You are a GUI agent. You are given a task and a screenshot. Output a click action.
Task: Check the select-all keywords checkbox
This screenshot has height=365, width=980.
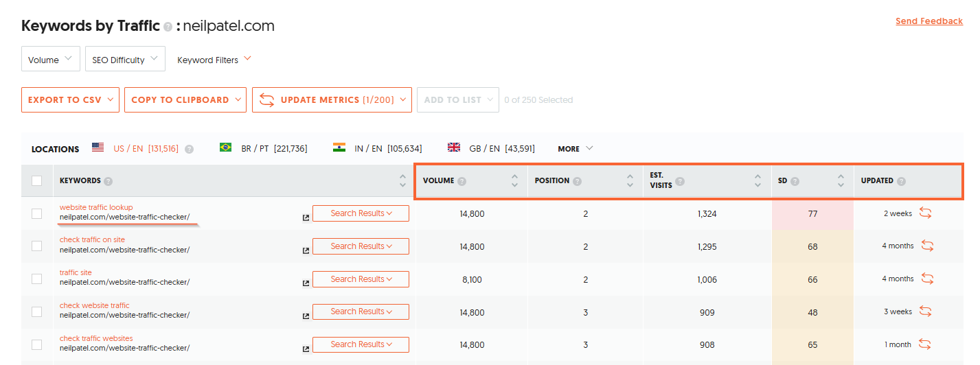(x=37, y=181)
